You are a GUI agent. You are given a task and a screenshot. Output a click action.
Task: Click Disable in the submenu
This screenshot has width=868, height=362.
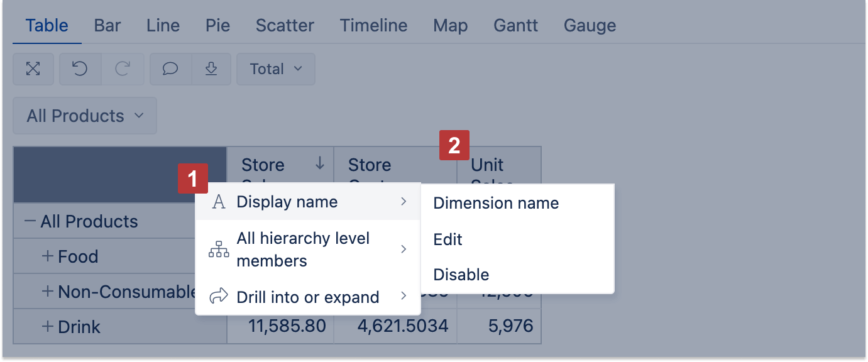pos(461,275)
